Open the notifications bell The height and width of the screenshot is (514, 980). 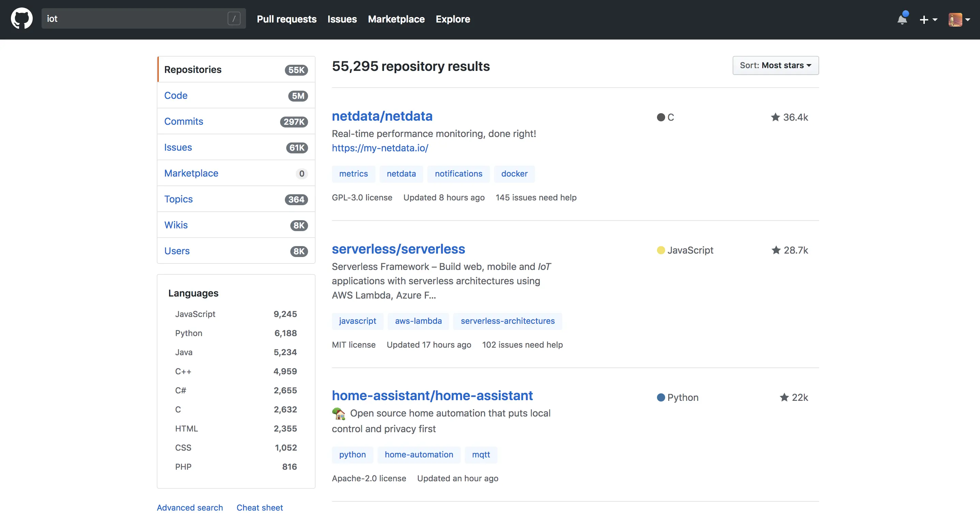[902, 19]
